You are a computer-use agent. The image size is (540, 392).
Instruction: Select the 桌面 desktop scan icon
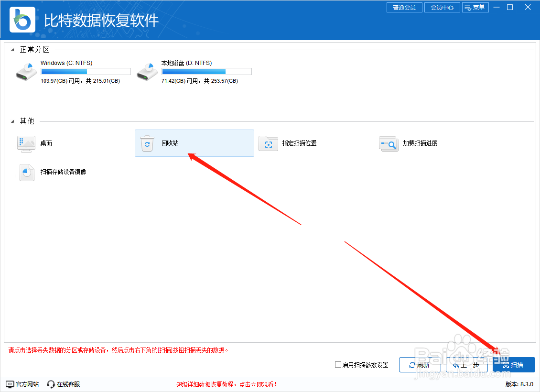[x=26, y=143]
